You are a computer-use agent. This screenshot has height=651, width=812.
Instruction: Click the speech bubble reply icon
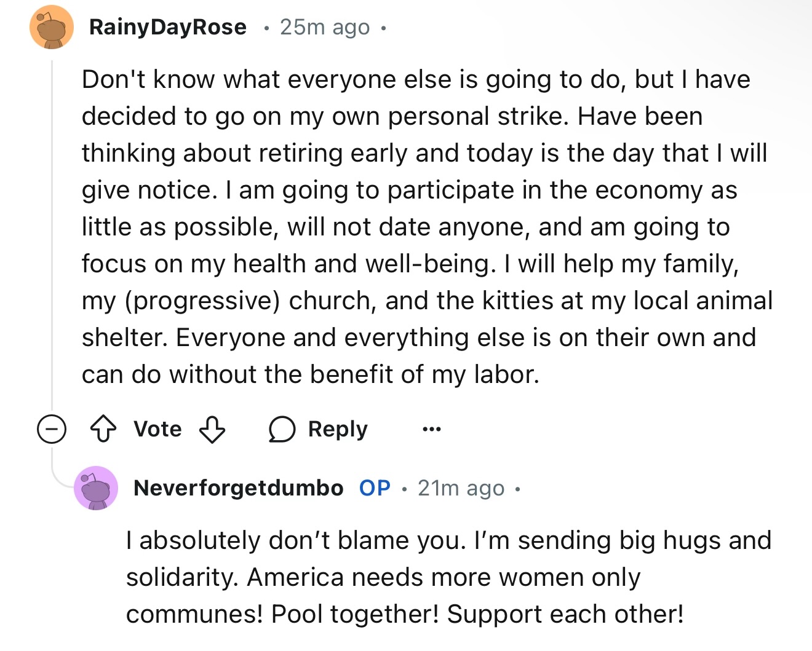point(282,429)
